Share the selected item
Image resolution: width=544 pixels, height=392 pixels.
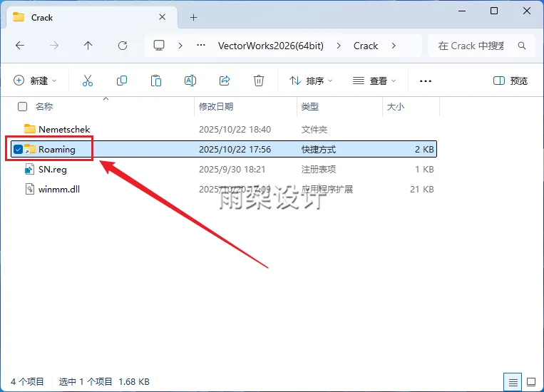pyautogui.click(x=225, y=81)
